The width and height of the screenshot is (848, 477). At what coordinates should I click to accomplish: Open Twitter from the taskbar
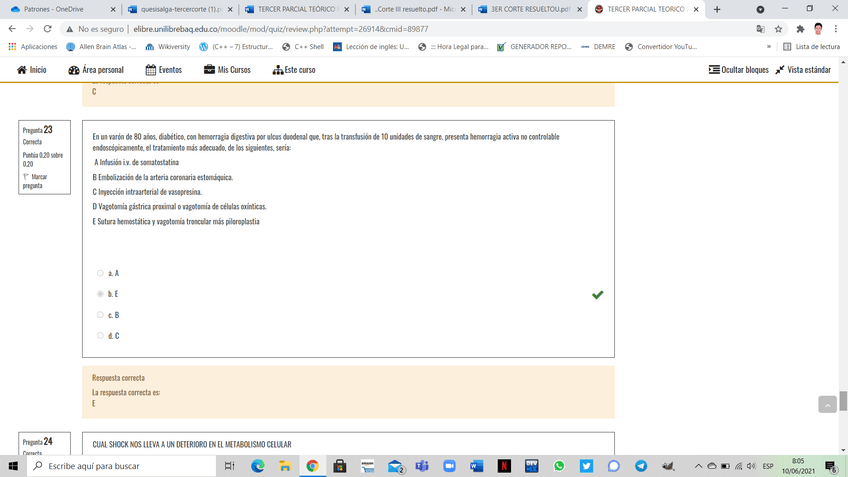pos(586,466)
